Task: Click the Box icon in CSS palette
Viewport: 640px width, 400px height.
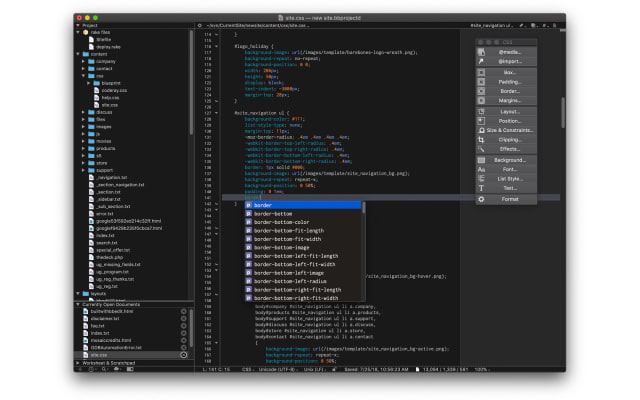Action: pos(482,72)
